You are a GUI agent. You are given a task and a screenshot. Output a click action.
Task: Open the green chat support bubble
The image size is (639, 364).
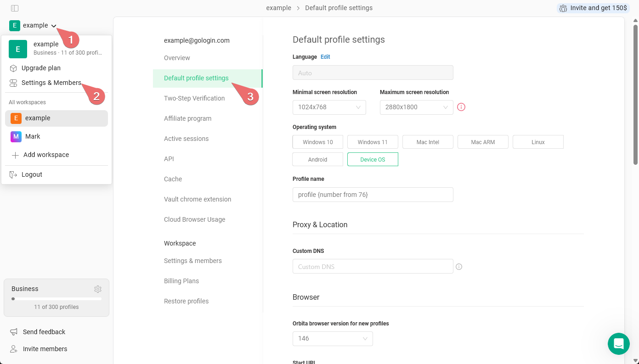619,344
